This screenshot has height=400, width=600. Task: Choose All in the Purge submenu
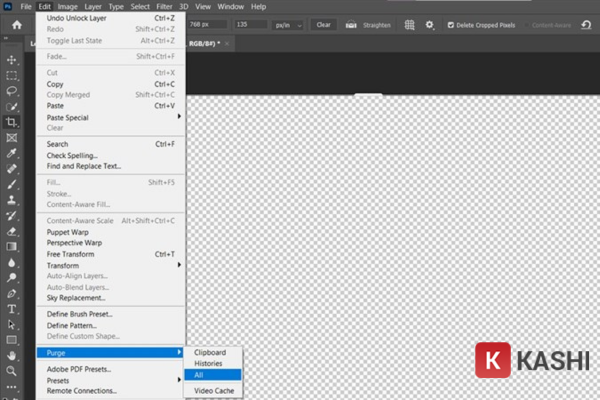tap(213, 375)
